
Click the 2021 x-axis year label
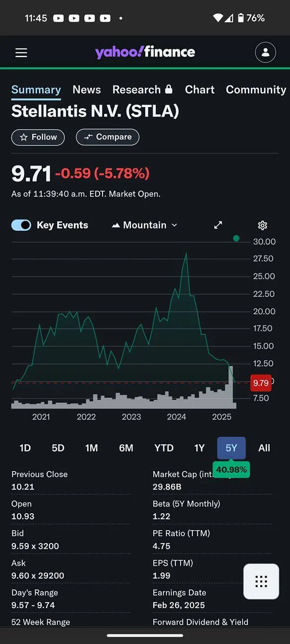tap(41, 417)
